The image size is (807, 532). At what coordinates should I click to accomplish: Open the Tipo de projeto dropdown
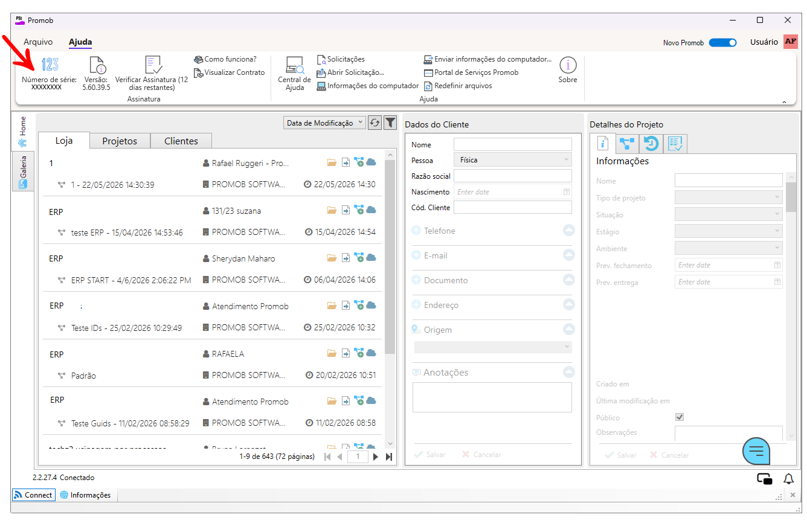click(728, 197)
